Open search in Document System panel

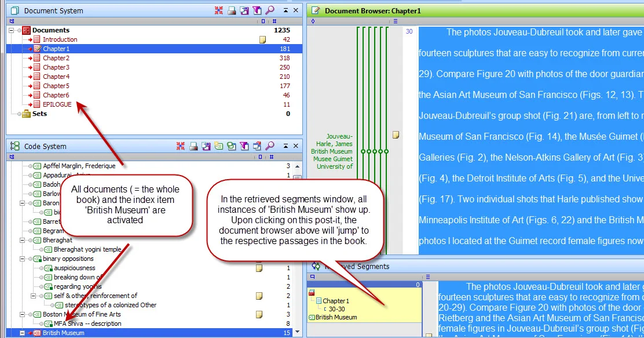pyautogui.click(x=270, y=10)
